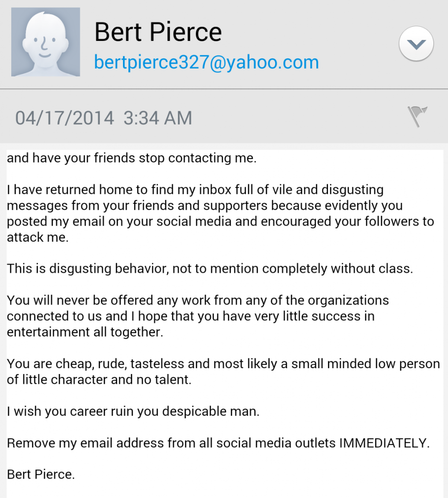The width and height of the screenshot is (448, 498).
Task: Select the date 04/17/2014 in the header
Action: click(x=65, y=118)
